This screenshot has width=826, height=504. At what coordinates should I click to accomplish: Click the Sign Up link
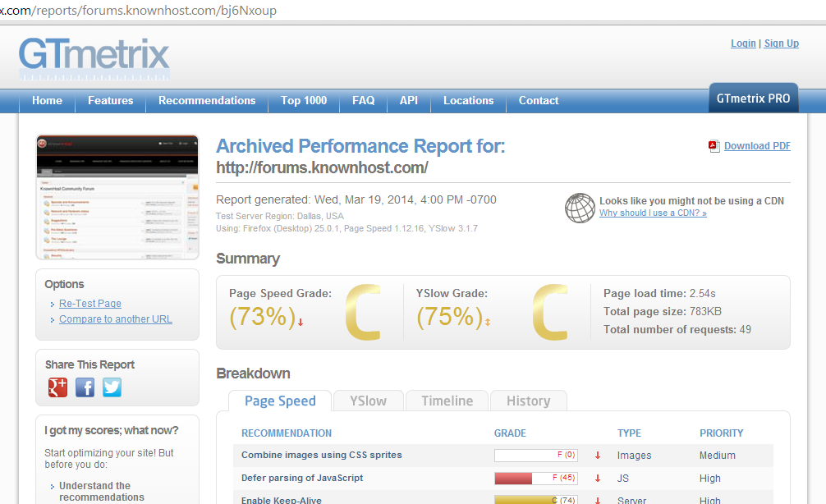pos(782,44)
